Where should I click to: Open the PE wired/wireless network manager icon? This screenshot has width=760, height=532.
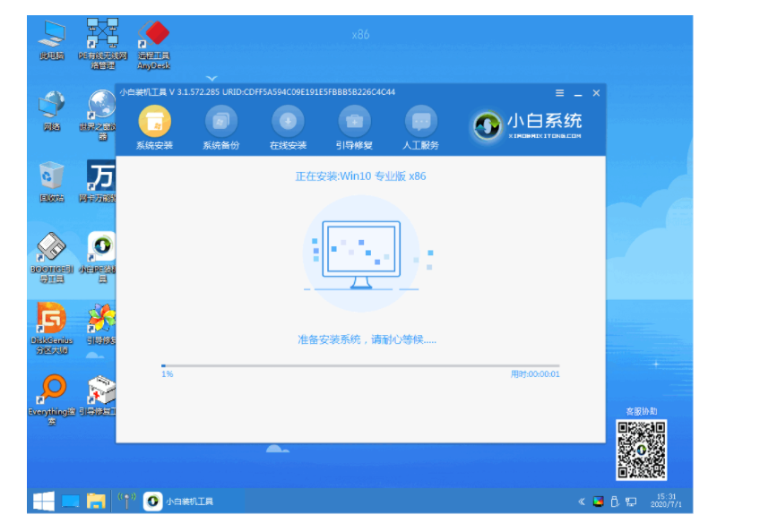101,43
